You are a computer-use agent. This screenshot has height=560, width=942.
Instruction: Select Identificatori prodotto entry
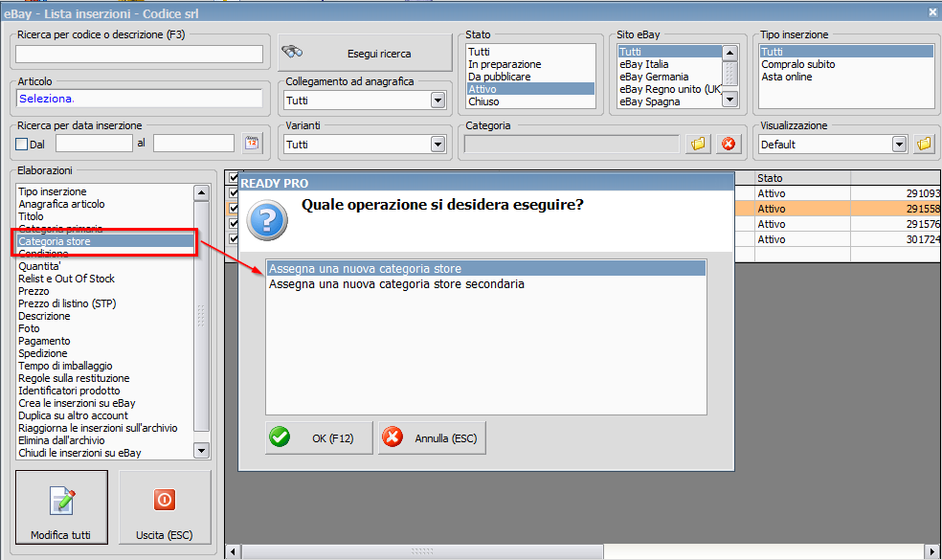(69, 391)
